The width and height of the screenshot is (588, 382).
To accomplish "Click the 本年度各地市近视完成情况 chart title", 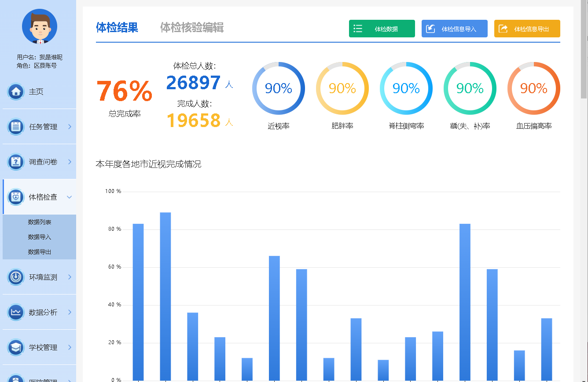I will (148, 164).
